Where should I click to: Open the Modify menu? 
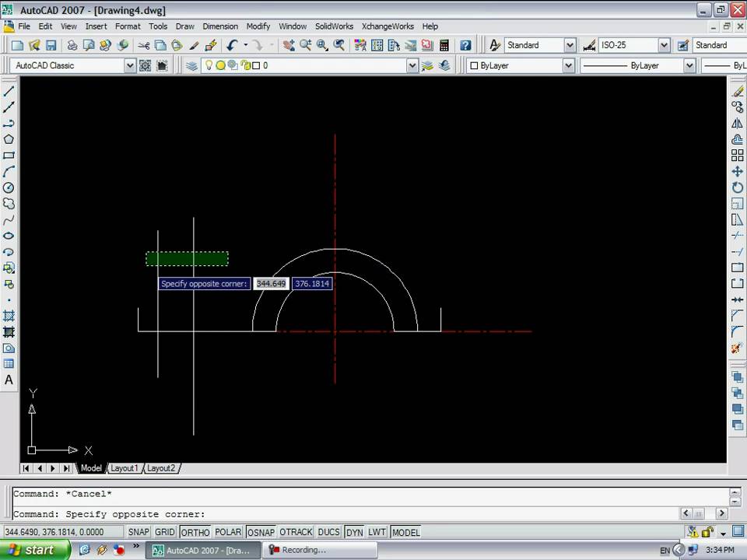coord(258,26)
